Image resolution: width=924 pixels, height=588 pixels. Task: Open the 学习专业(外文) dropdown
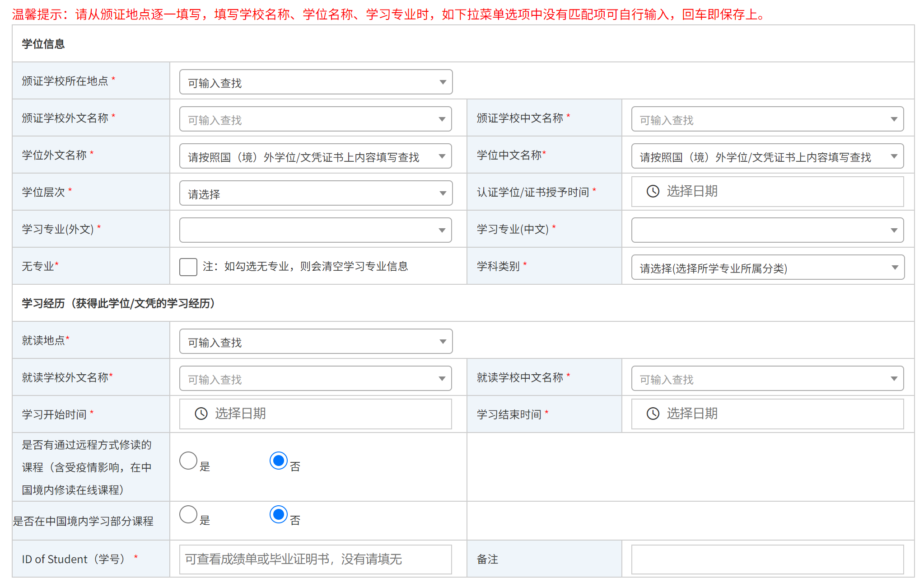(316, 230)
